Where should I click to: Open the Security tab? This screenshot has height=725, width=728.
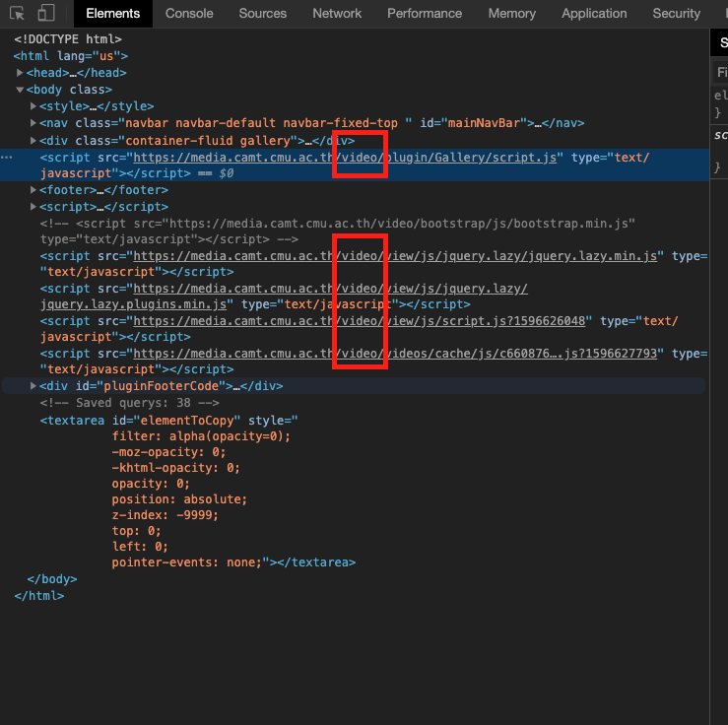676,14
